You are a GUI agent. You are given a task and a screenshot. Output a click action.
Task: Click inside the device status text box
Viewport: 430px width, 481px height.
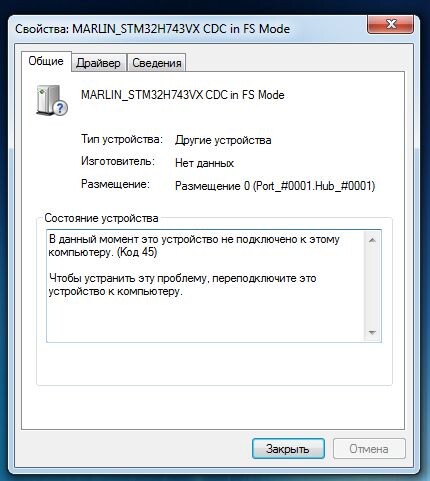206,286
